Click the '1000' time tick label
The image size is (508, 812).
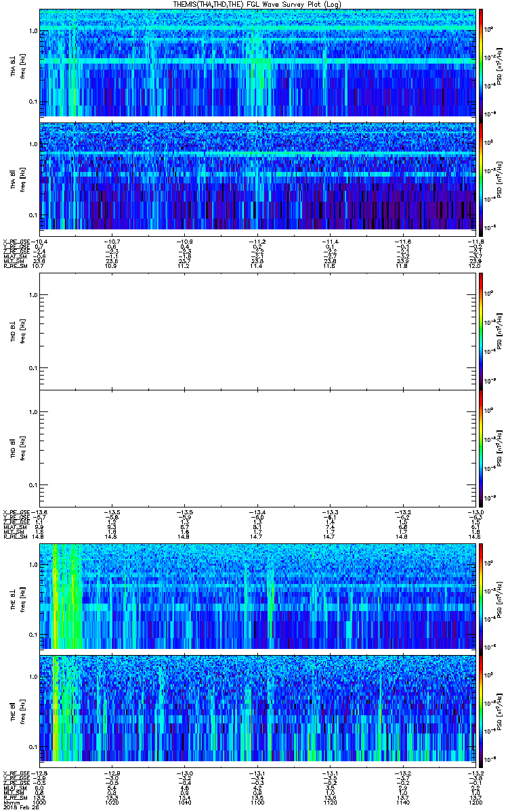coord(40,802)
